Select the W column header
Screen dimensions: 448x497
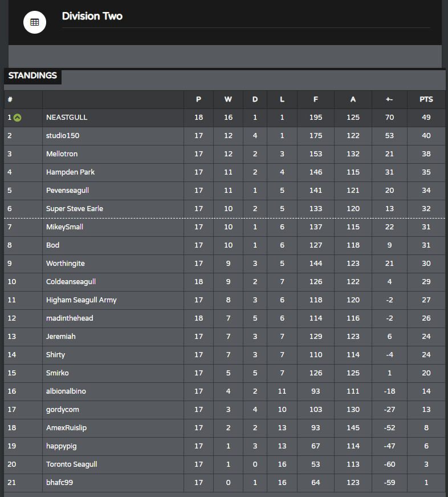(228, 99)
